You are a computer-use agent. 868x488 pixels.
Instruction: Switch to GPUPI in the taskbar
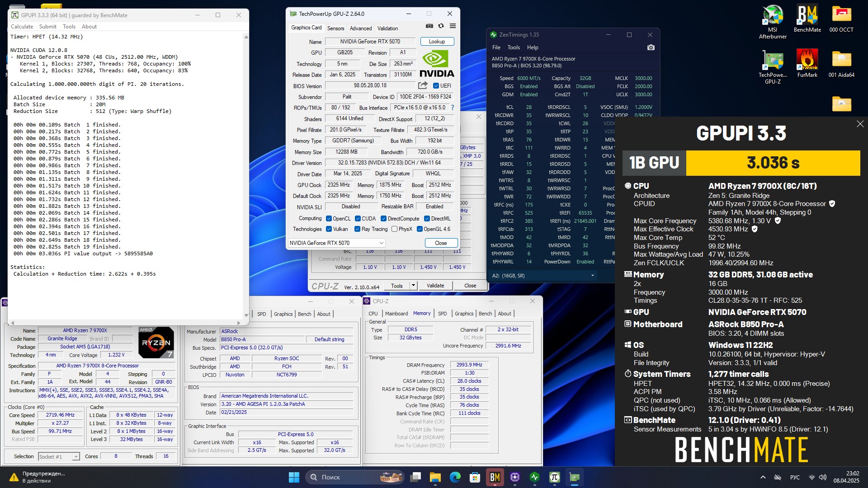click(555, 477)
